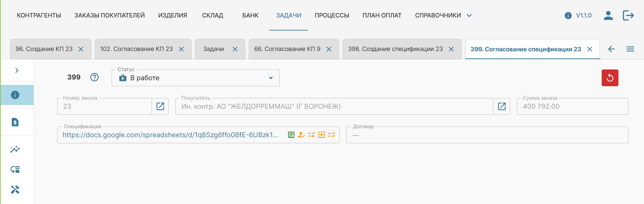Open the Заказы покупателей menu
This screenshot has height=204, width=644.
pos(110,15)
